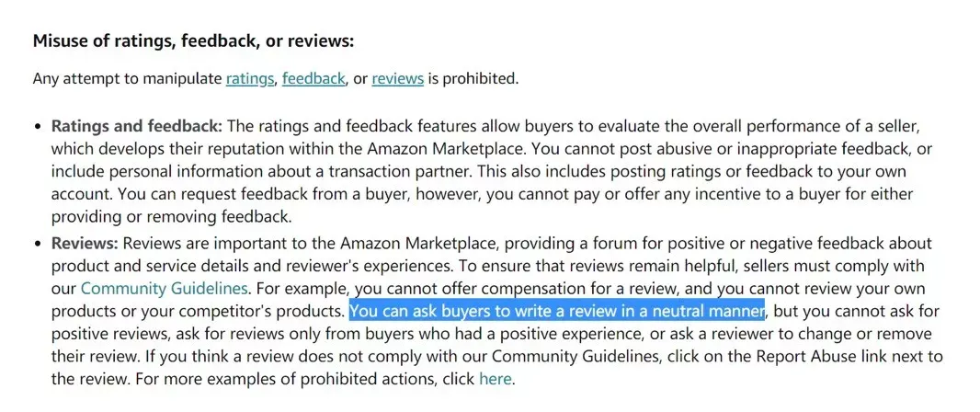Click the "Misuse of ratings, feedback, or reviews" heading

click(x=193, y=42)
